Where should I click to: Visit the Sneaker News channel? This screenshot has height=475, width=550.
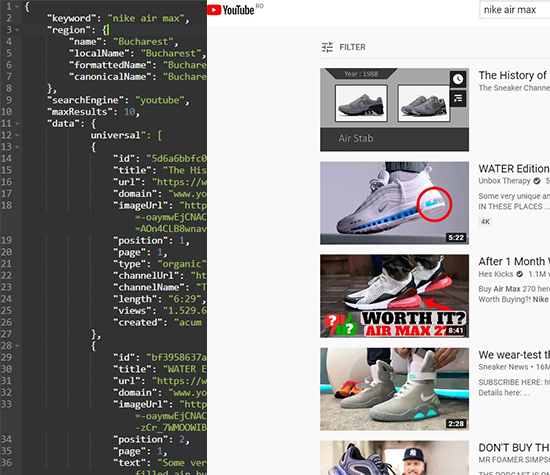(503, 367)
